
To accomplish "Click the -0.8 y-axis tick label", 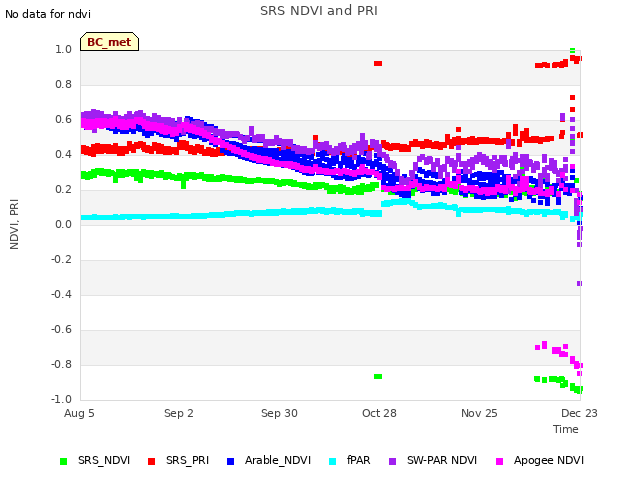I will (61, 364).
